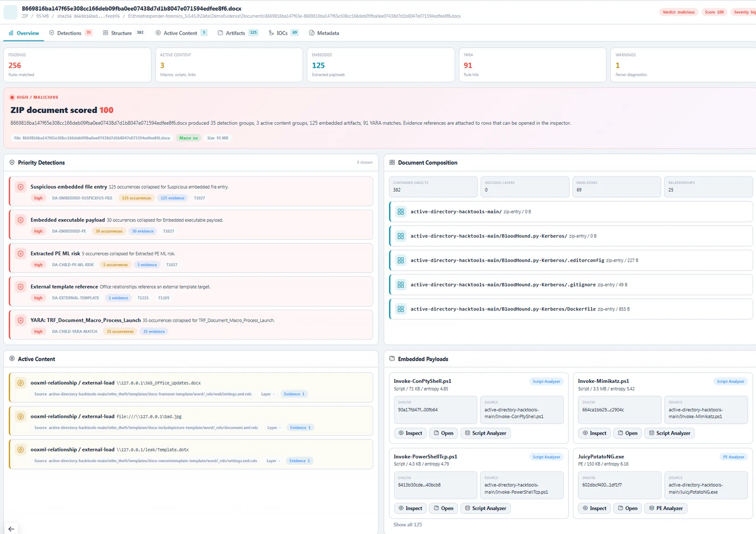Screen dimensions: 756x534
Task: Click shield icon of External template reference
Action: (x=21, y=287)
